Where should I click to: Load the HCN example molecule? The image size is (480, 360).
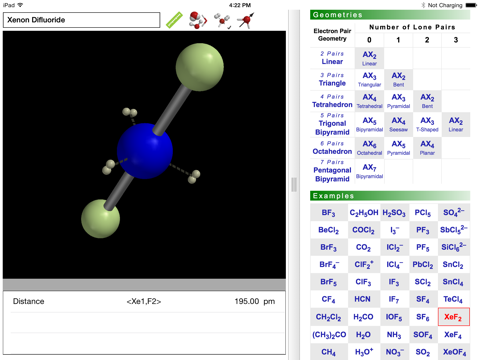[x=364, y=299]
